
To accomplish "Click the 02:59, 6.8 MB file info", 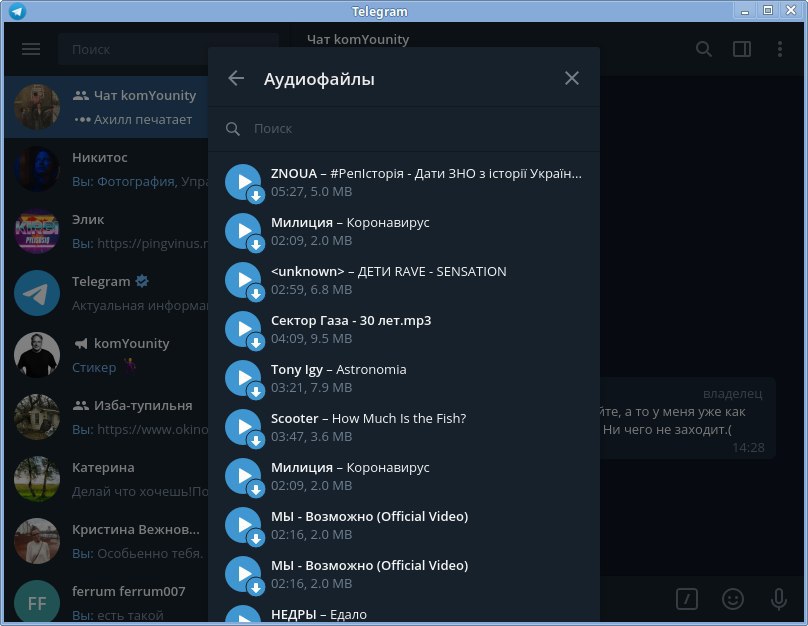I will (311, 290).
